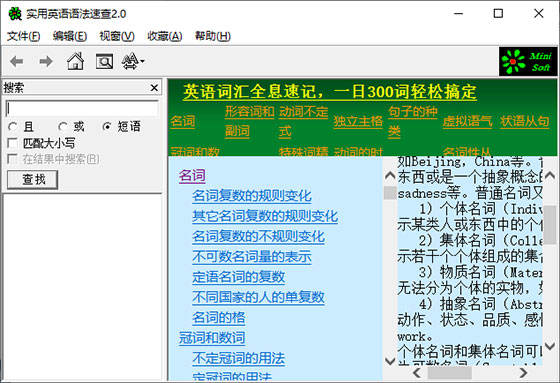Open 名词复数的不规则变化 topic
This screenshot has width=560, height=383.
(x=258, y=236)
